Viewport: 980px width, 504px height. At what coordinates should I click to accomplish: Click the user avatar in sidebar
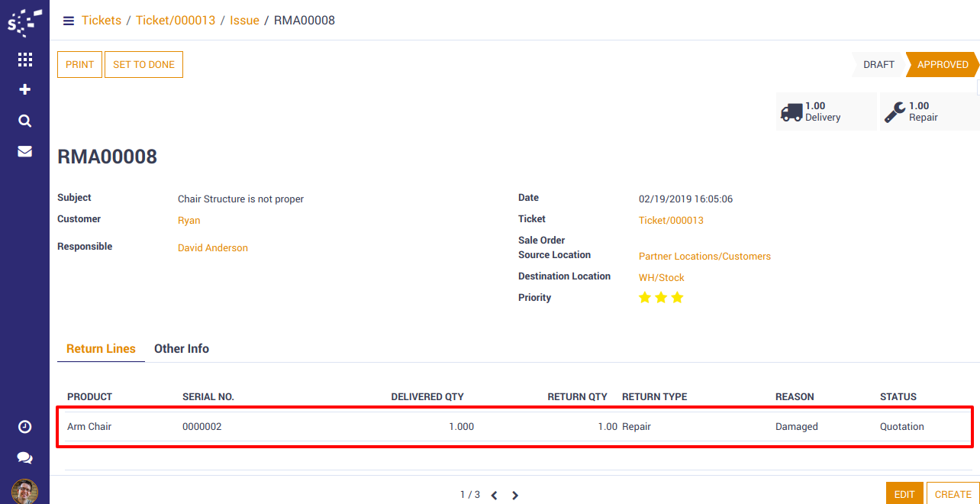pyautogui.click(x=24, y=491)
